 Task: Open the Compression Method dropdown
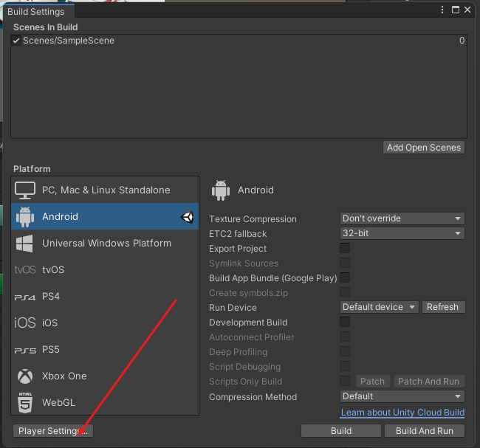(x=402, y=396)
